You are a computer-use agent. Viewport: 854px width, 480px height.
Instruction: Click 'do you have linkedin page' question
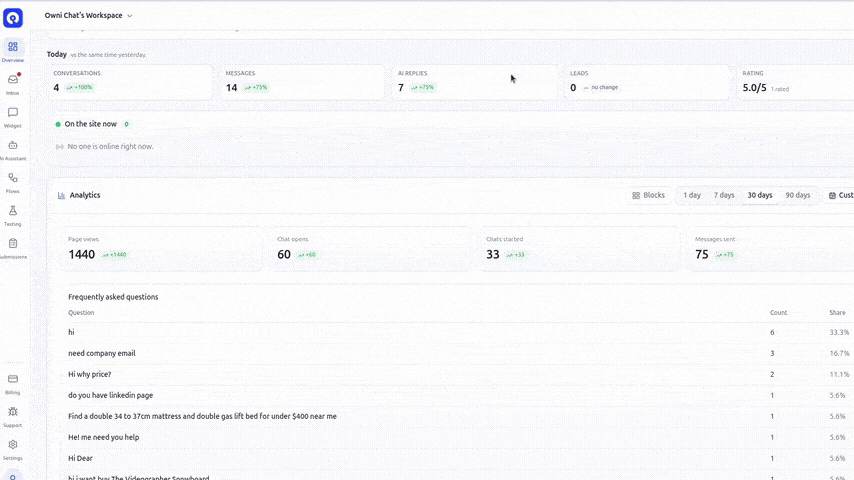[x=111, y=395]
